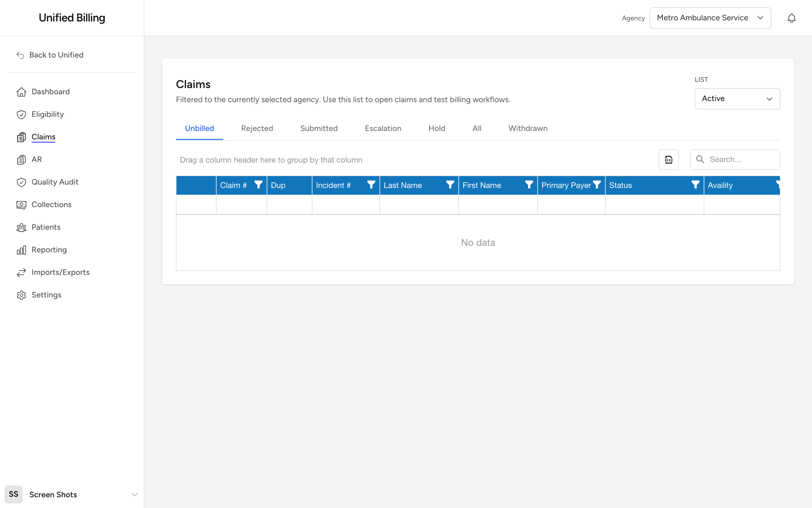Image resolution: width=812 pixels, height=508 pixels.
Task: Click the Claim # filter row cell
Action: [x=241, y=204]
